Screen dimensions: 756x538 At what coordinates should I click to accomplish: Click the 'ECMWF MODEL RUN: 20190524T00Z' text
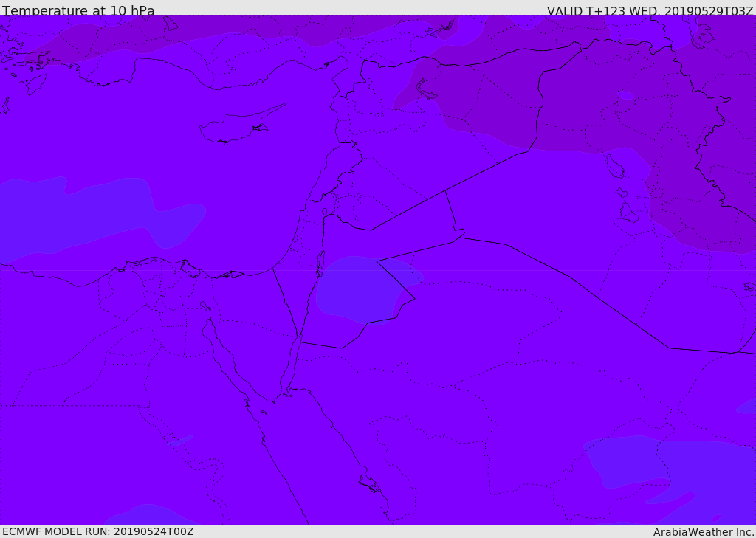click(98, 531)
